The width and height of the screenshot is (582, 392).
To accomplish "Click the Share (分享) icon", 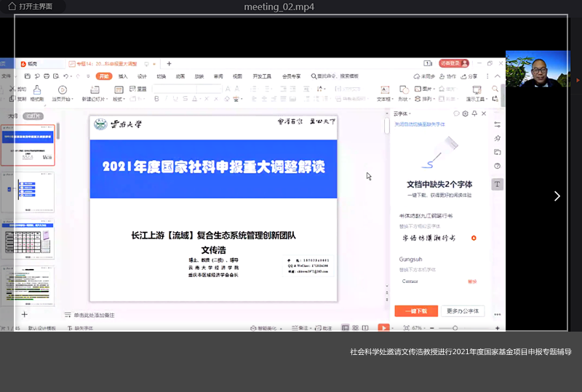I will point(469,76).
